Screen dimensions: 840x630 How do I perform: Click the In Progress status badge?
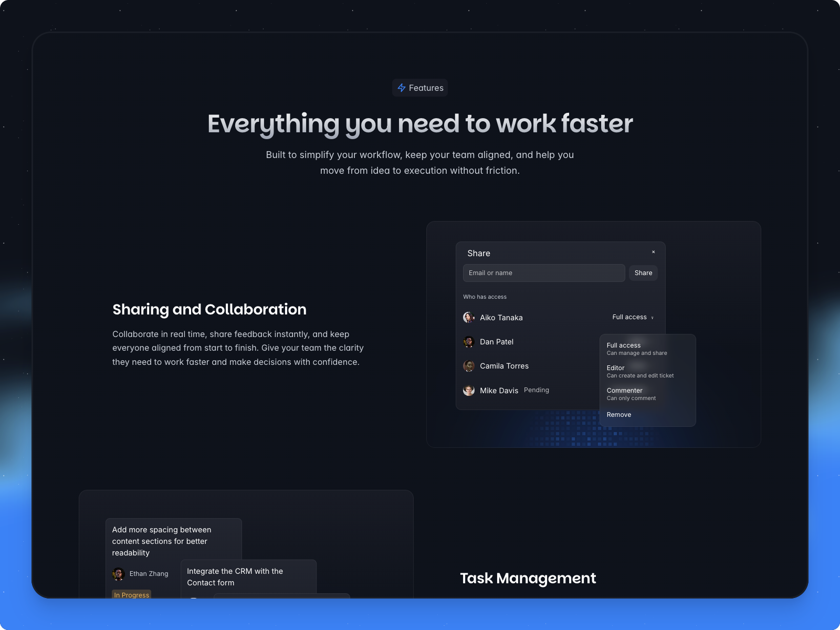tap(131, 595)
